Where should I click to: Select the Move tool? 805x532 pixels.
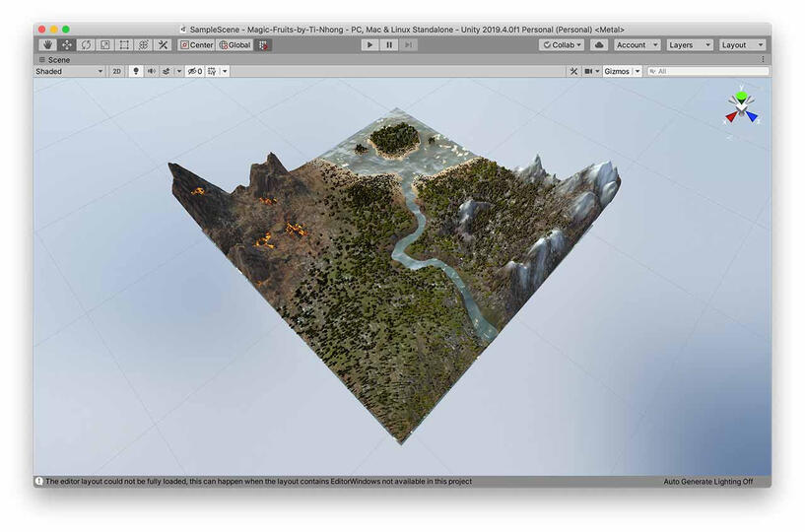pyautogui.click(x=67, y=45)
